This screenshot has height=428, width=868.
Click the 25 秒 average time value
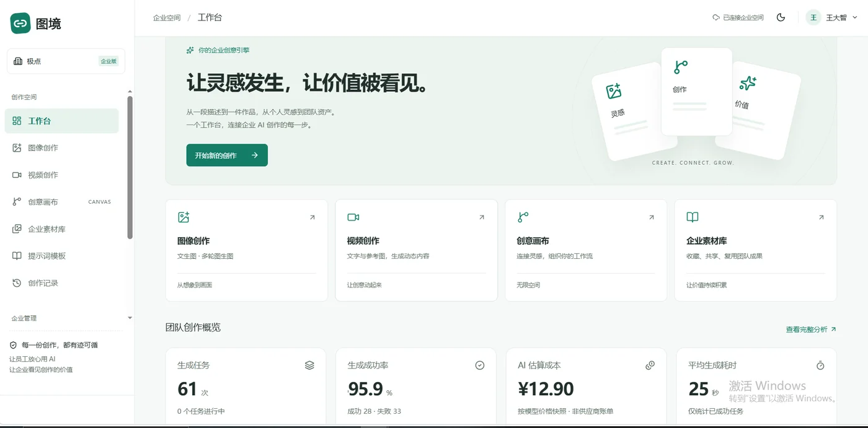click(704, 389)
